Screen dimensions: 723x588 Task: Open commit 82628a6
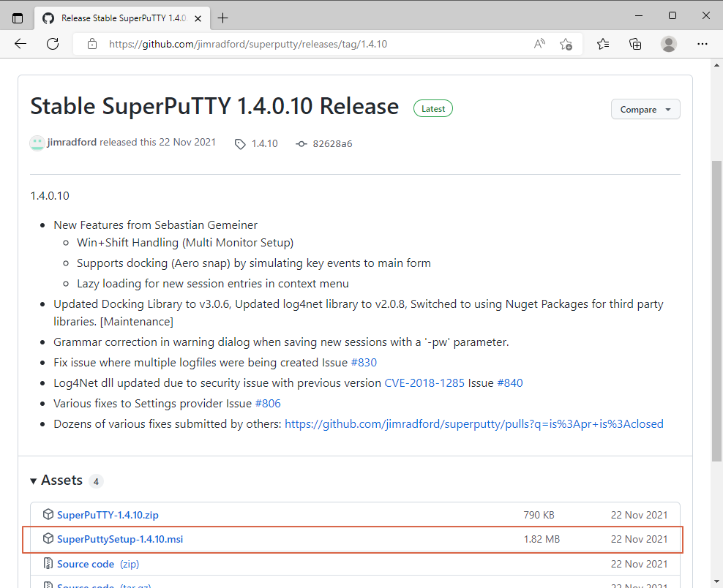tap(332, 144)
